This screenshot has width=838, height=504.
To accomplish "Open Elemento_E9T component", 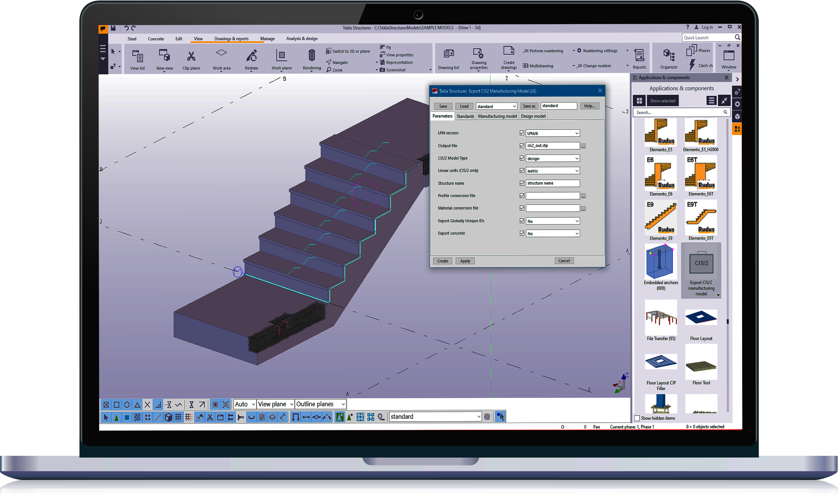I will [x=701, y=221].
